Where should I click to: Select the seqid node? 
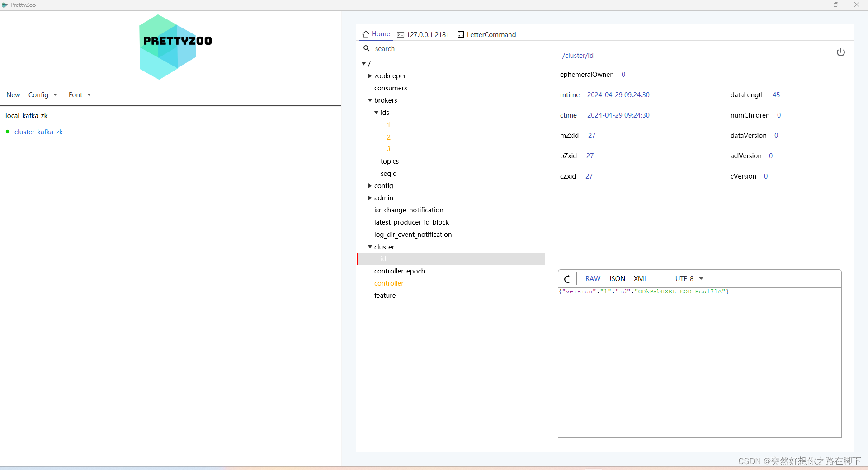tap(388, 174)
